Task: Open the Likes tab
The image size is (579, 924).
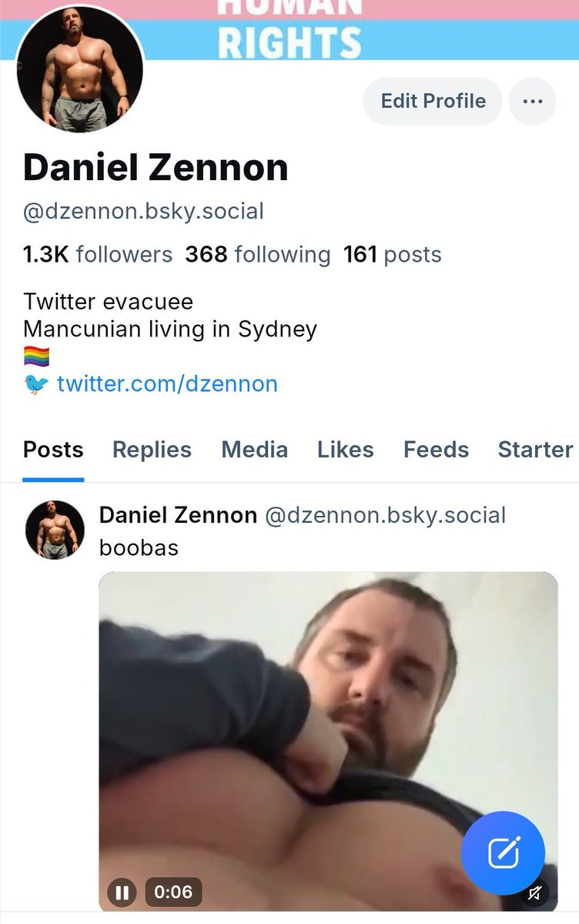Action: tap(345, 450)
